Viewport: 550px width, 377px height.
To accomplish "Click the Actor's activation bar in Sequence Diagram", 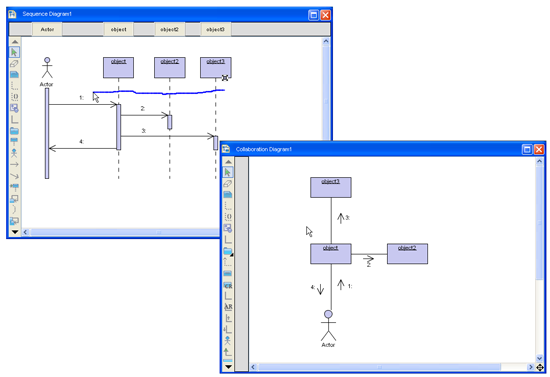I will (x=47, y=133).
